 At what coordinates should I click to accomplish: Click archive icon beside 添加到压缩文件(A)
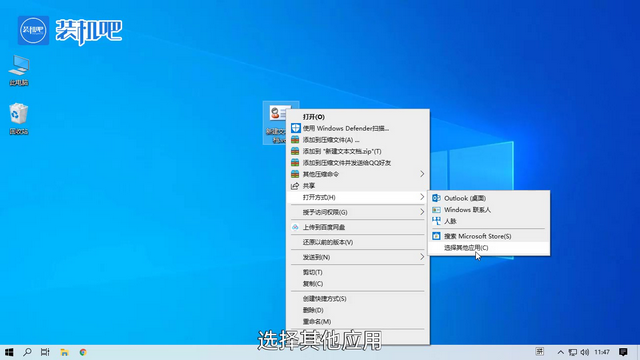[x=295, y=140]
